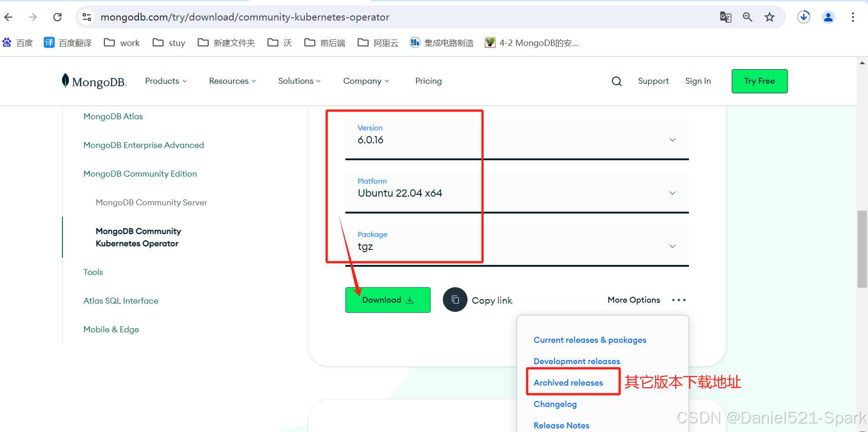Click the green Download button
Screen dimensions: 868x432
pyautogui.click(x=388, y=300)
